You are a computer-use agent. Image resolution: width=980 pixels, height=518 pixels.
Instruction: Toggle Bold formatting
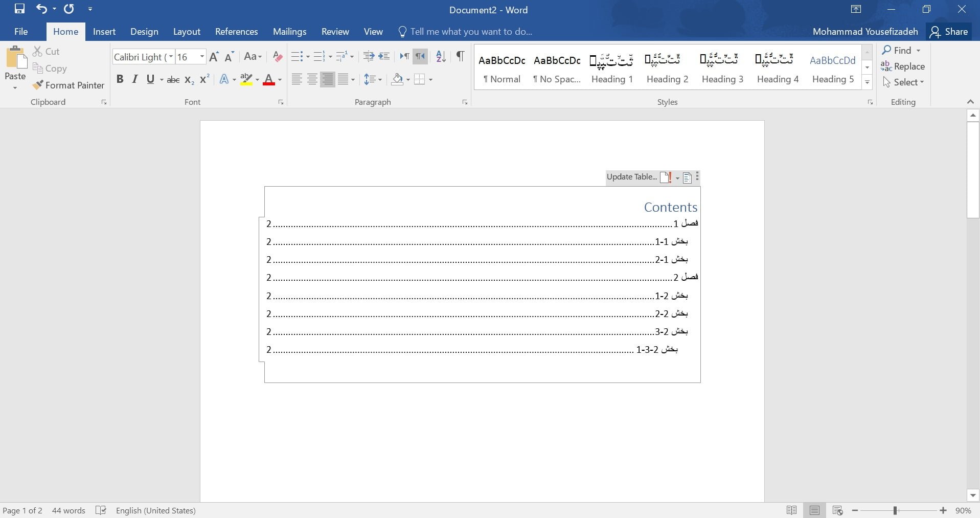120,79
